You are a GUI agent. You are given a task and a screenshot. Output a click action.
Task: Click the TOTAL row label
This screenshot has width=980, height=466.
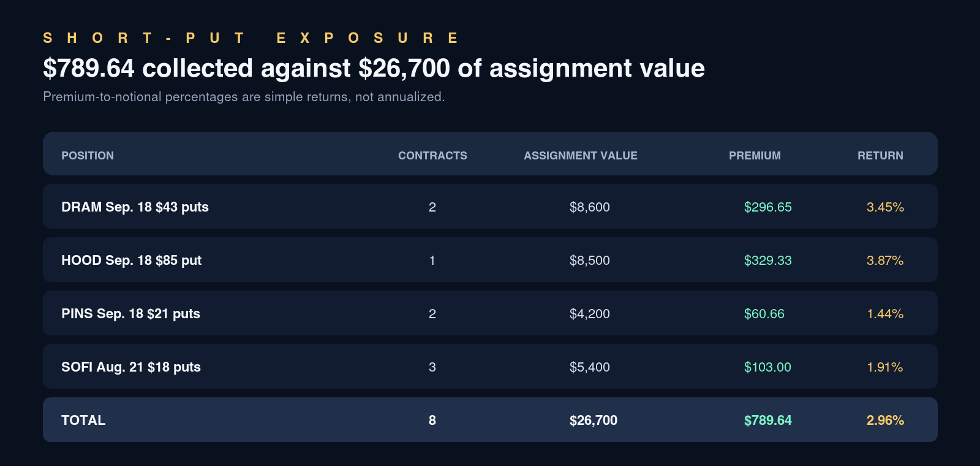[x=83, y=420]
